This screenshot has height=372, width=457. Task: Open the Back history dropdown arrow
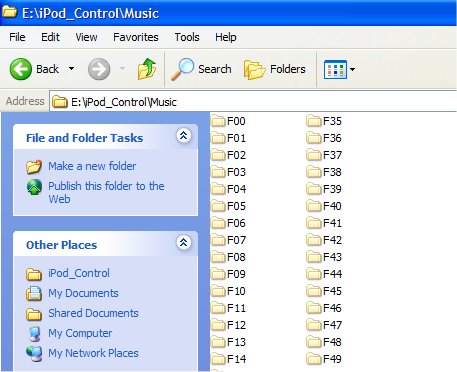click(x=71, y=69)
